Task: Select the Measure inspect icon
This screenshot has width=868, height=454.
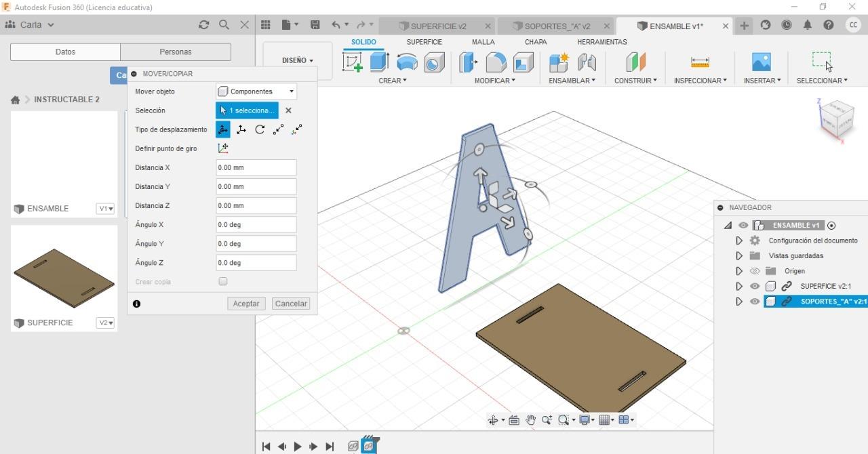Action: [x=700, y=62]
